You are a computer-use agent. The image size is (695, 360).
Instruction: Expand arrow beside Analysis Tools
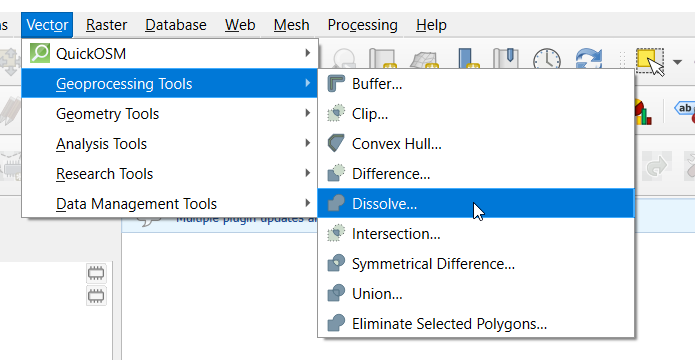pyautogui.click(x=308, y=143)
